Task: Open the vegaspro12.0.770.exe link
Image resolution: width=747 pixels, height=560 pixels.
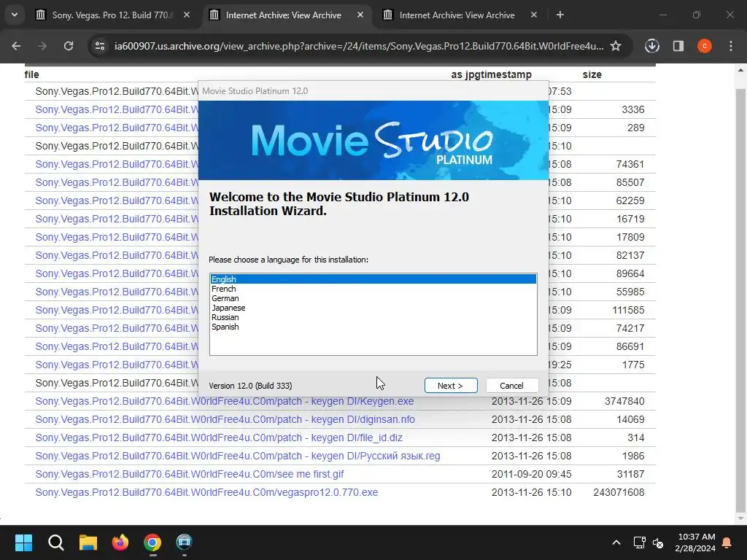Action: [206, 492]
